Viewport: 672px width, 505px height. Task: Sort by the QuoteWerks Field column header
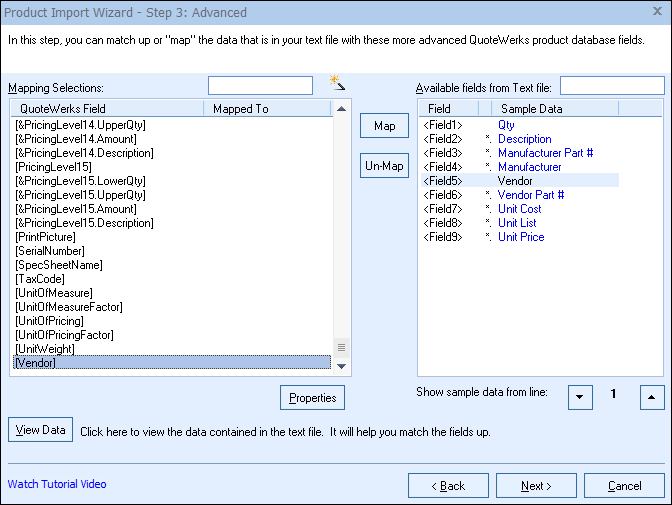click(x=105, y=109)
